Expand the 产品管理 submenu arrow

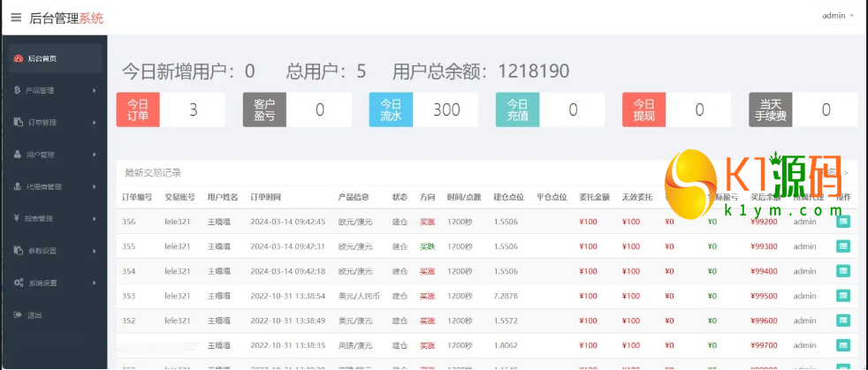95,90
